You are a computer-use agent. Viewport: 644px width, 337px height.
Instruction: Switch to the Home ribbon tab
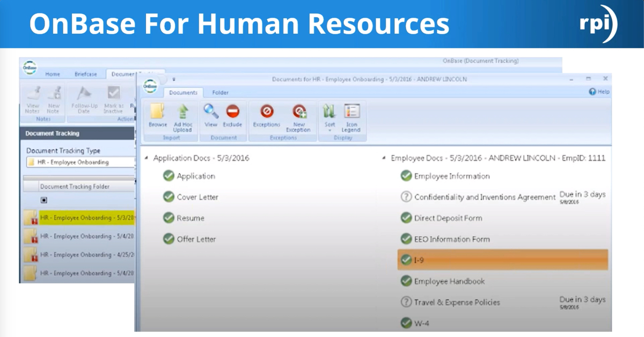point(53,74)
